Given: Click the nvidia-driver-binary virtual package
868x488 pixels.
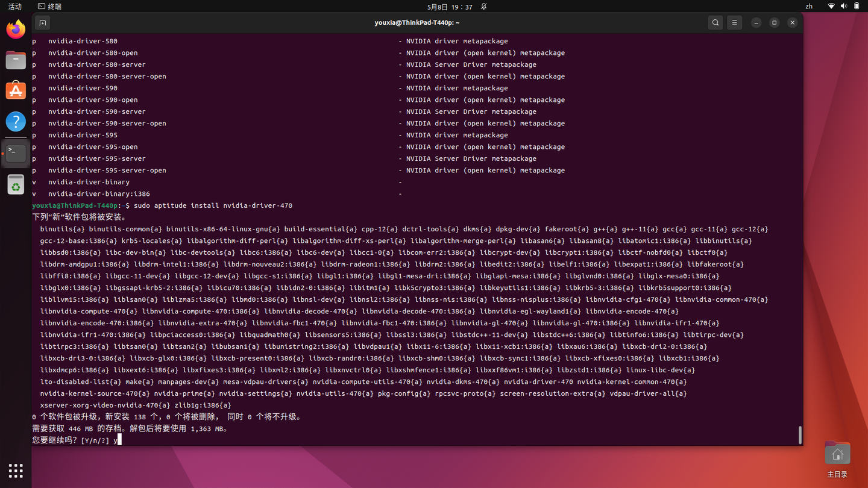Looking at the screenshot, I should [89, 182].
